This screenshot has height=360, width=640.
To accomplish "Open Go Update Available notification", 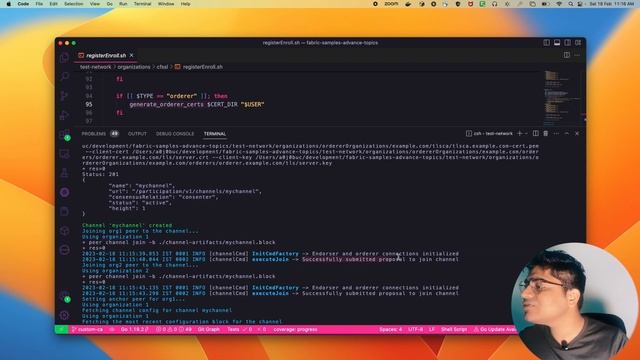I will [x=495, y=329].
